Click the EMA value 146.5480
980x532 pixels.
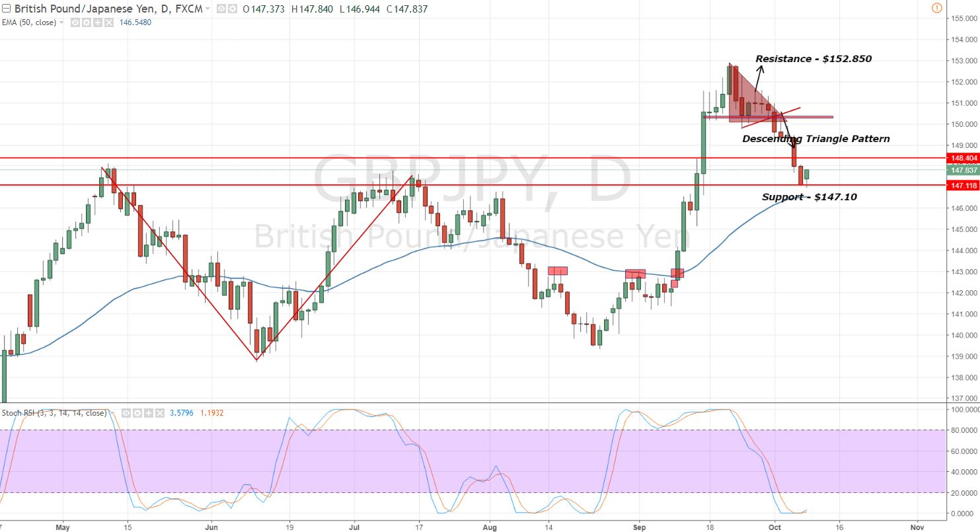pyautogui.click(x=135, y=22)
